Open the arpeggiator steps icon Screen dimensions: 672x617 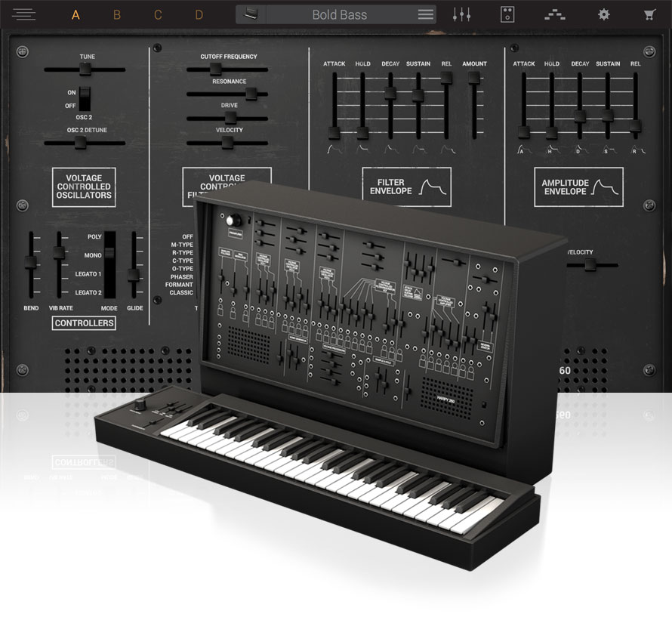(x=555, y=14)
